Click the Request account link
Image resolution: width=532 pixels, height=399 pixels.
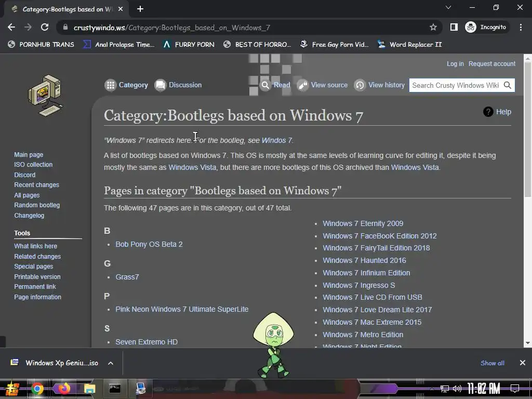[491, 64]
